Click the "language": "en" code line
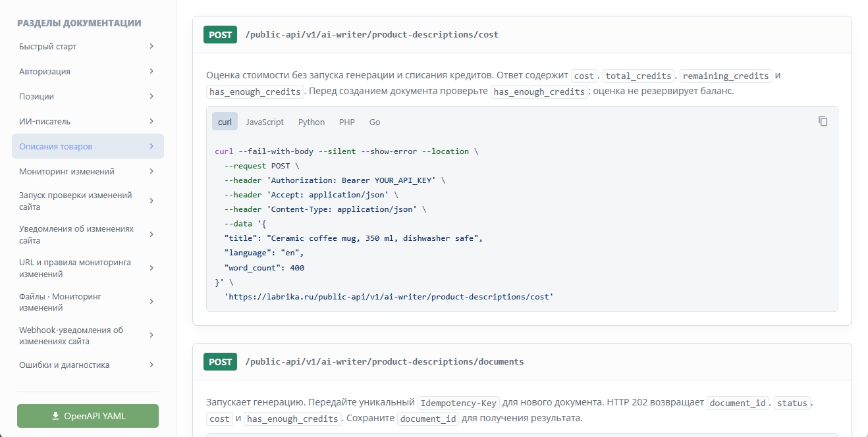Image resolution: width=868 pixels, height=437 pixels. pos(265,253)
